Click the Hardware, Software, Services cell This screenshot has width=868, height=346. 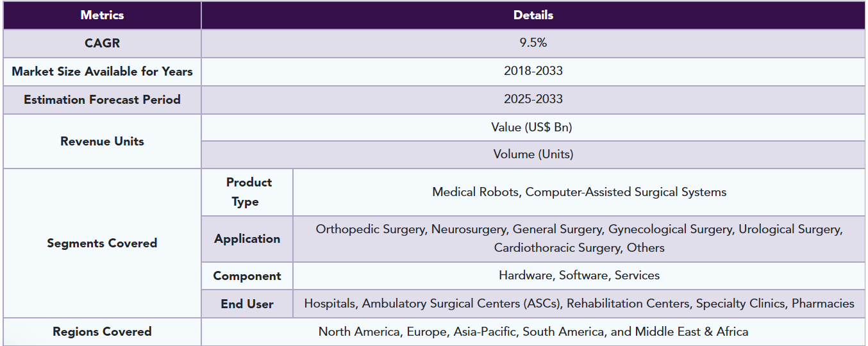point(579,276)
